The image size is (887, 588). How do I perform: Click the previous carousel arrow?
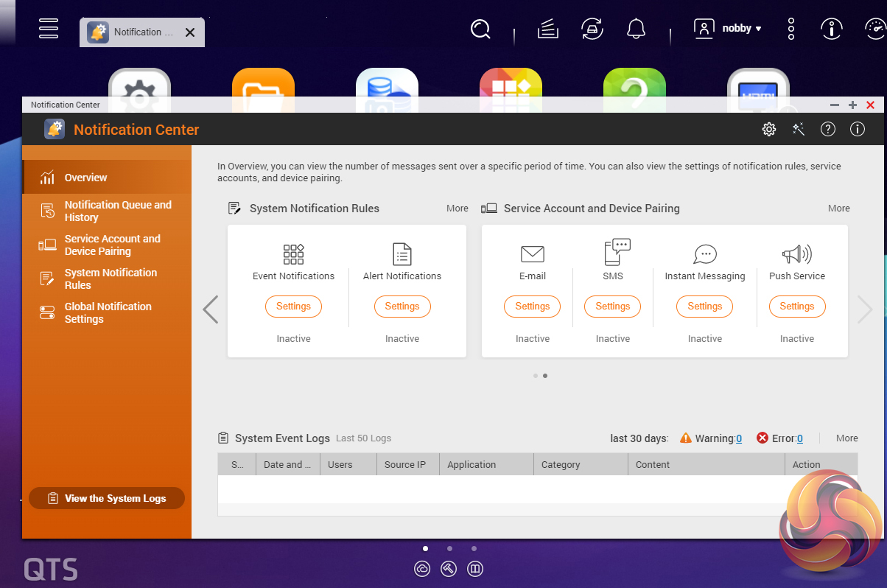tap(211, 309)
